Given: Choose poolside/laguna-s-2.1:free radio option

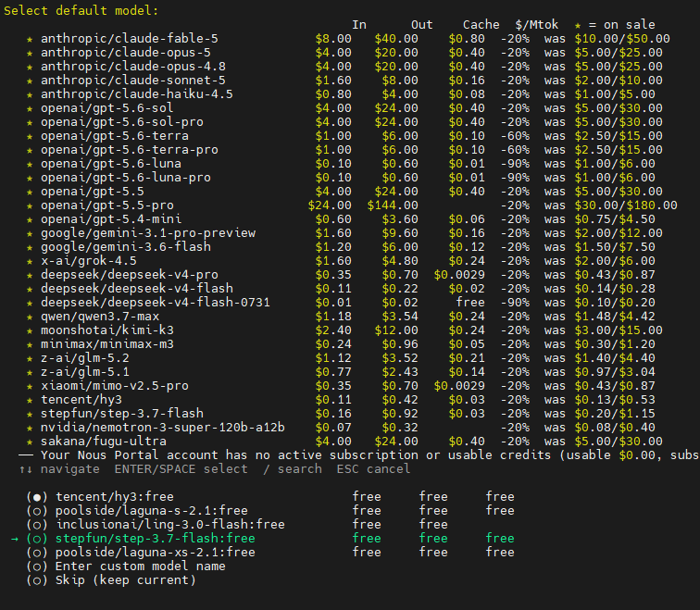Looking at the screenshot, I should coord(37,510).
